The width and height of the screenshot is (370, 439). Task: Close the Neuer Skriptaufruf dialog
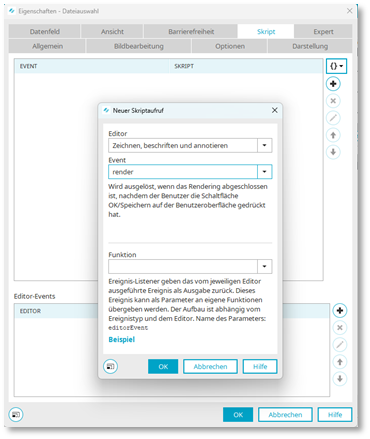[275, 110]
